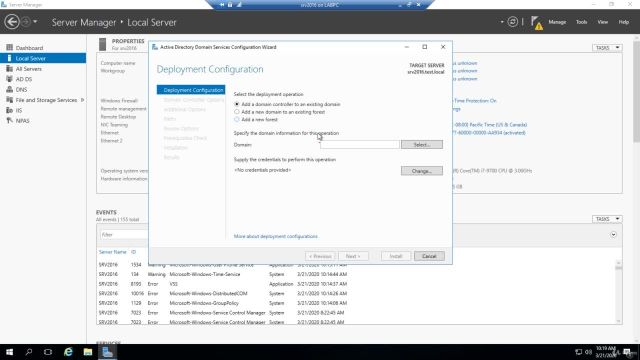This screenshot has height=360, width=640.
Task: Open the Manage menu
Action: coord(557,22)
